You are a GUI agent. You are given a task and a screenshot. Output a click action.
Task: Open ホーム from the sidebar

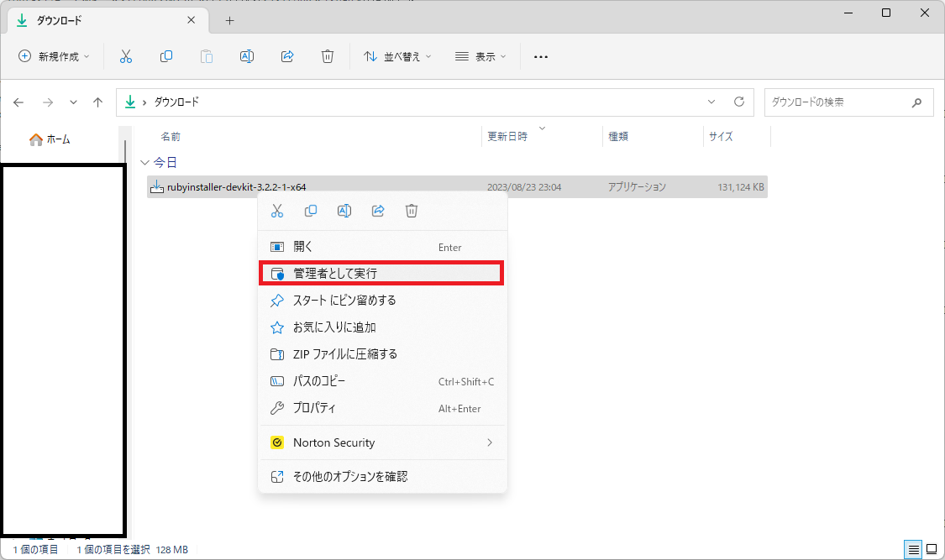(x=46, y=139)
